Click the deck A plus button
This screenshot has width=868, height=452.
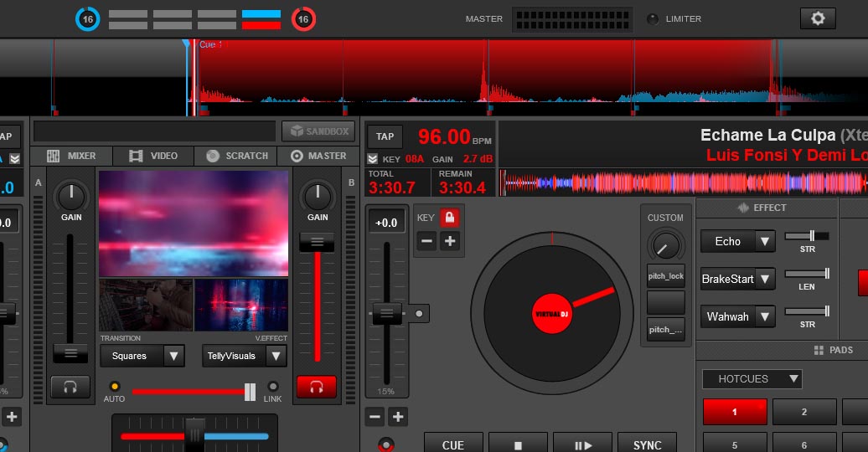coord(12,417)
